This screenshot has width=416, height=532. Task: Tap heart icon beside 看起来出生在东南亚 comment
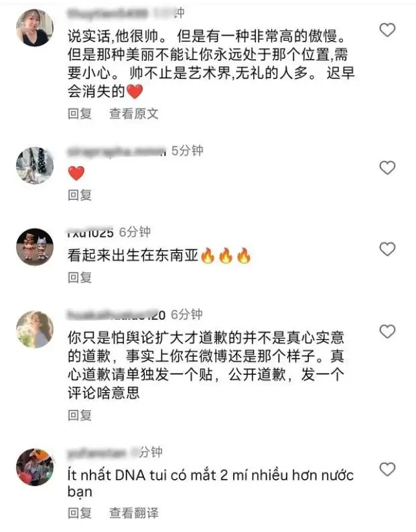click(387, 250)
